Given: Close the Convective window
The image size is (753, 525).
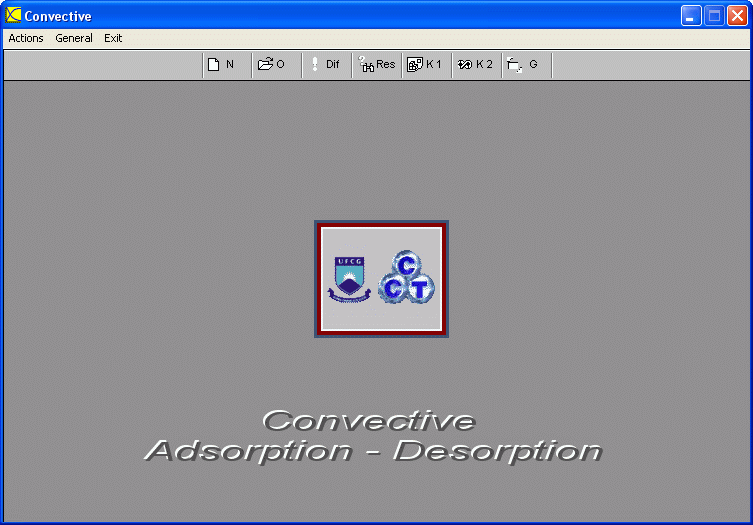Looking at the screenshot, I should 737,16.
